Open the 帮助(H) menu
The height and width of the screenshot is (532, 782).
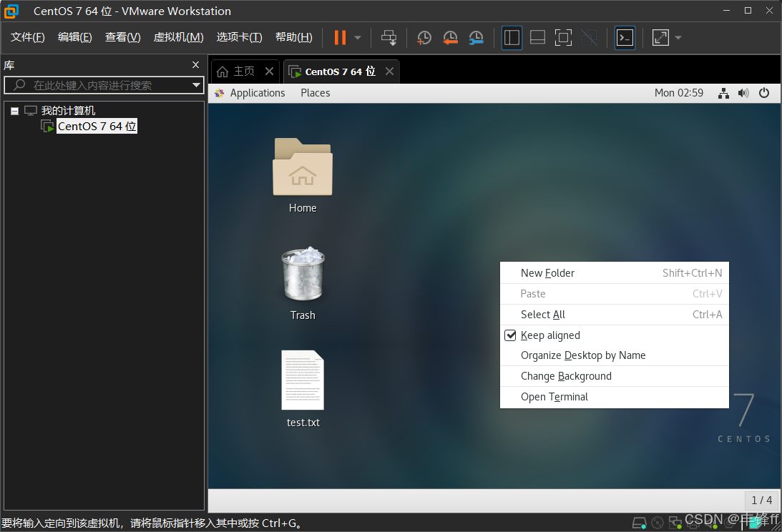(x=294, y=37)
